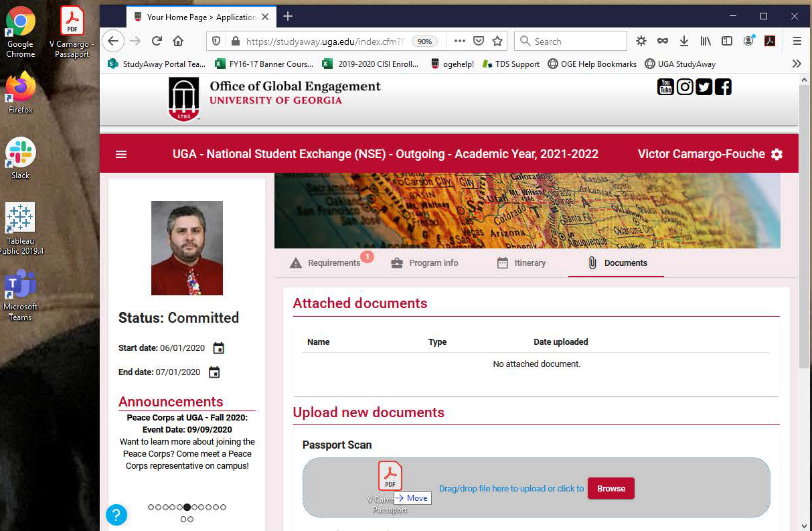Open the UGA YouTube icon
812x531 pixels.
coord(665,86)
